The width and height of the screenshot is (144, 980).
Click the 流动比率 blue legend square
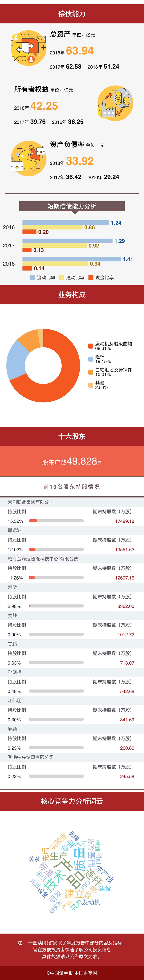(x=32, y=278)
